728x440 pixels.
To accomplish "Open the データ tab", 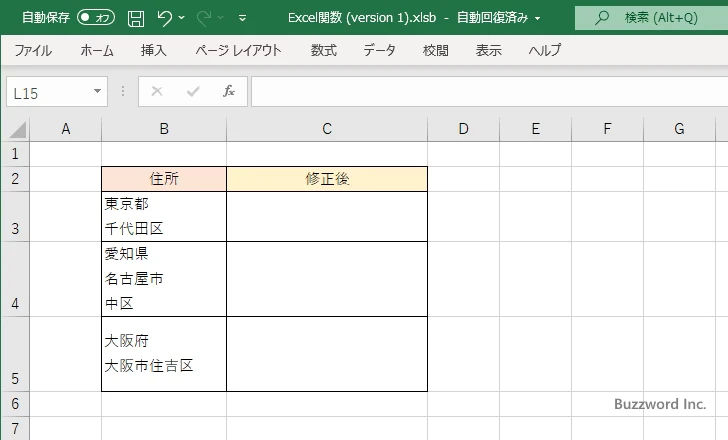I will 379,50.
